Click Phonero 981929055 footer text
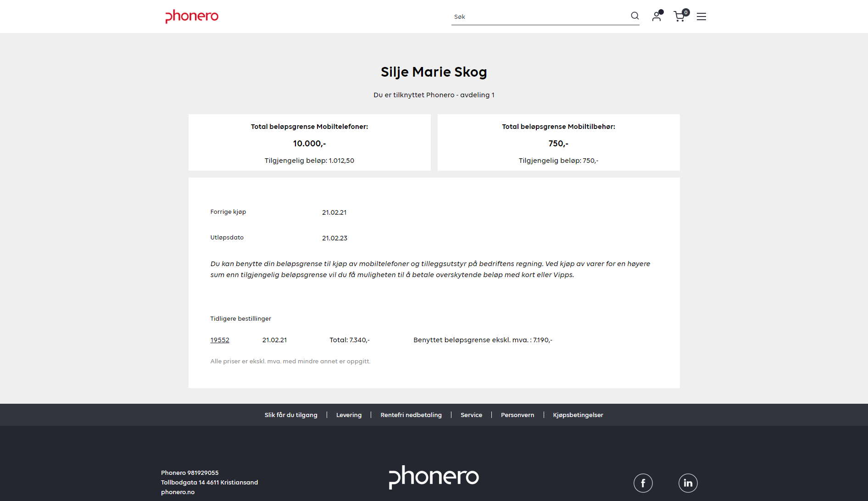 pyautogui.click(x=189, y=473)
